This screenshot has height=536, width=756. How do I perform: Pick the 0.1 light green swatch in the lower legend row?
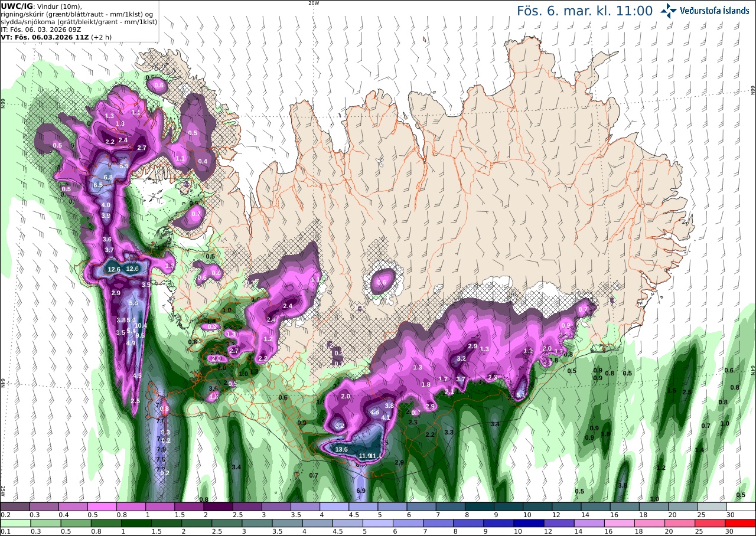click(x=15, y=523)
